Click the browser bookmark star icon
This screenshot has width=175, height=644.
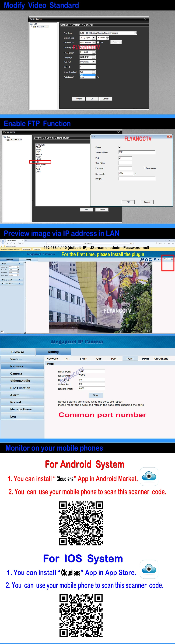pos(23,243)
